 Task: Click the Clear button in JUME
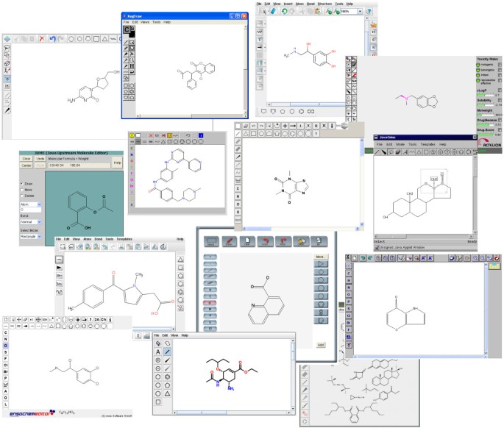[x=26, y=159]
